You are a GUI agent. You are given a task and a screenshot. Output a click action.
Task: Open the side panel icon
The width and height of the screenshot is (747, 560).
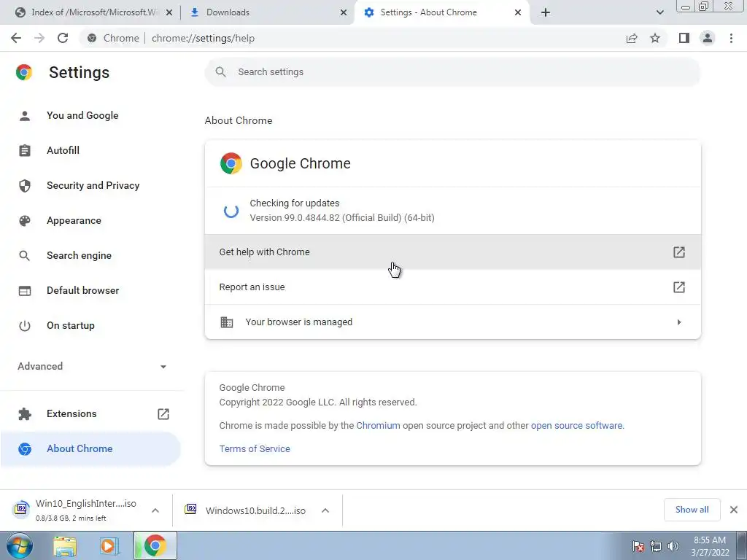point(684,38)
